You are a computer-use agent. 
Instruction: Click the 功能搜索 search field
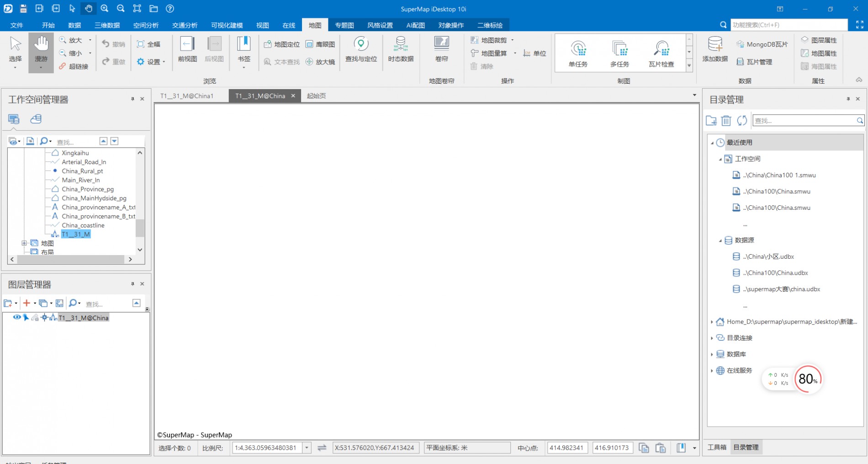coord(789,25)
